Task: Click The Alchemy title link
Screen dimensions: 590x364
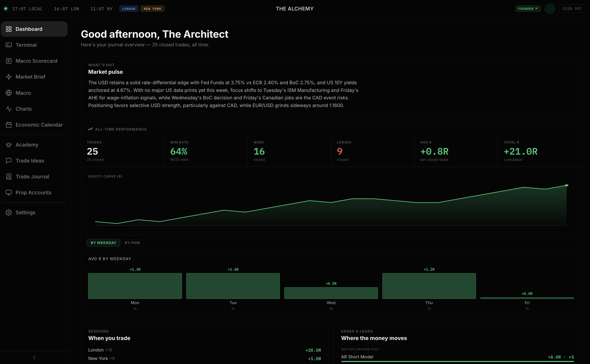Action: click(x=295, y=9)
